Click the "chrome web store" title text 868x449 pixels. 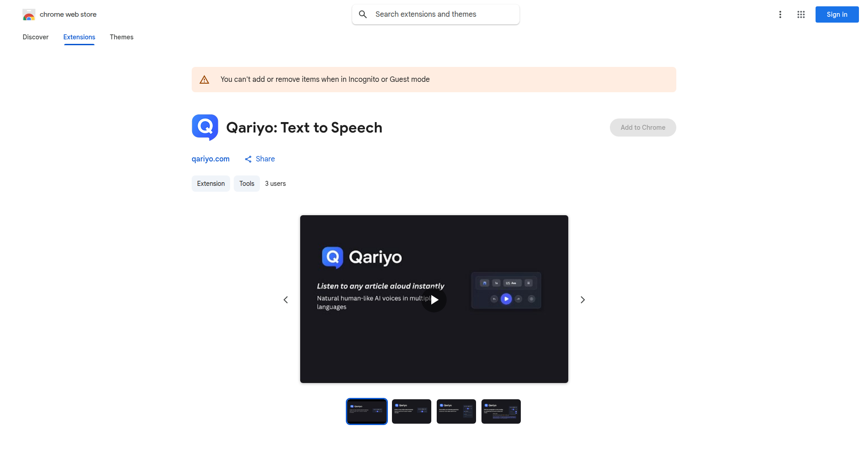68,14
